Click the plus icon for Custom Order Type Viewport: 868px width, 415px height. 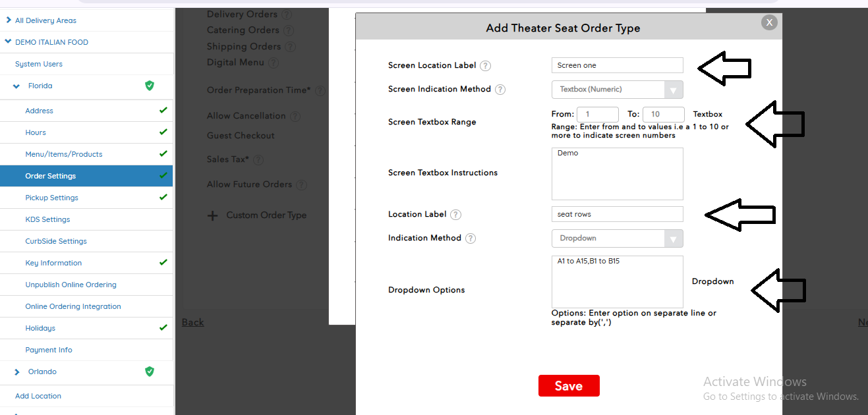(x=212, y=215)
